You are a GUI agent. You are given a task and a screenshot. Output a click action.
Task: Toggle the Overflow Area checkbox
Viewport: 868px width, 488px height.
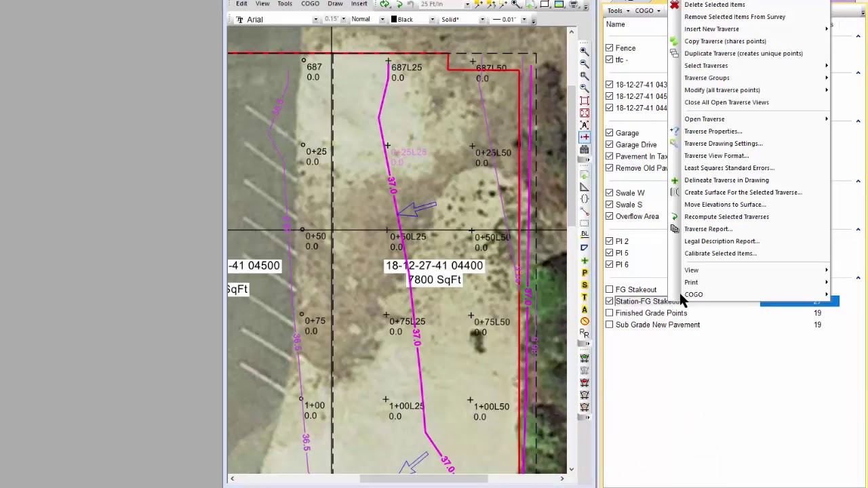[x=609, y=216]
